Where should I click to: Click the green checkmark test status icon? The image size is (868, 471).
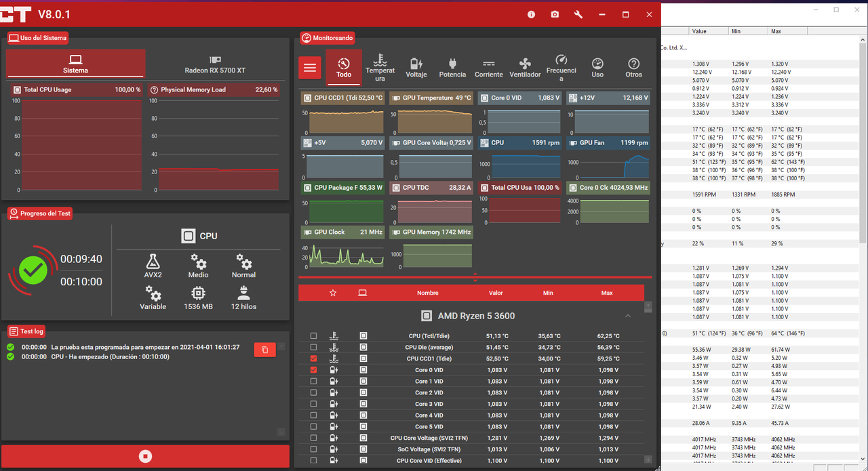(33, 270)
